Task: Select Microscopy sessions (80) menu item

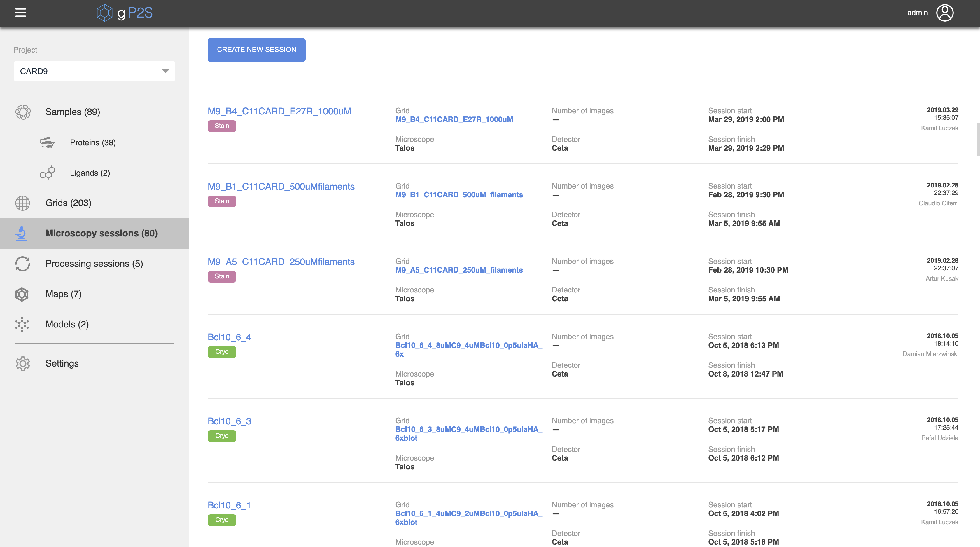Action: tap(101, 233)
